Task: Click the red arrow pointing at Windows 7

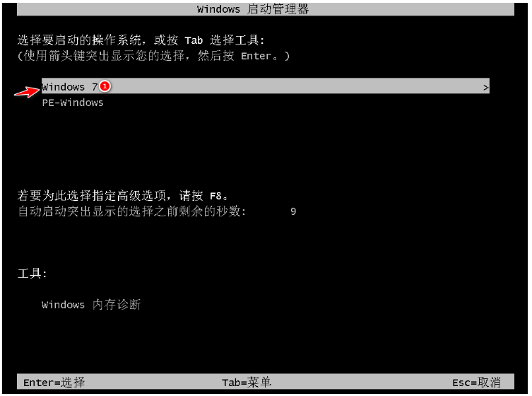Action: [27, 92]
